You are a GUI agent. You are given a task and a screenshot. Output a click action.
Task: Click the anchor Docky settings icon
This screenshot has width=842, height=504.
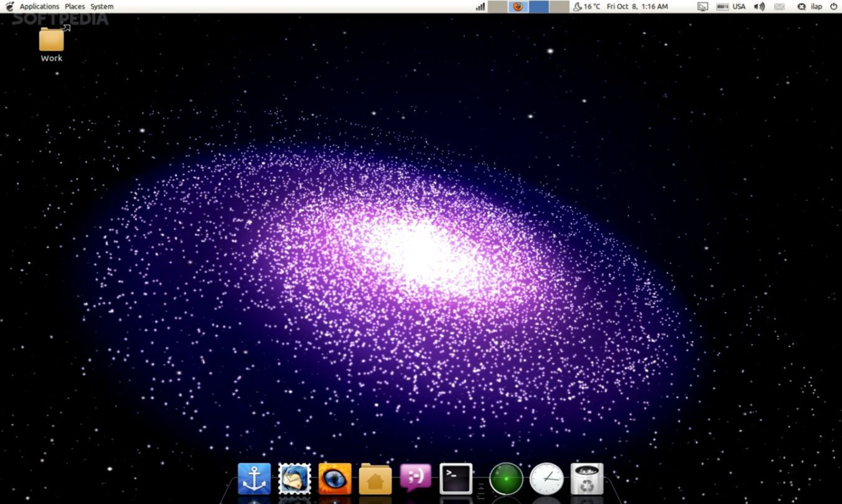coord(253,478)
